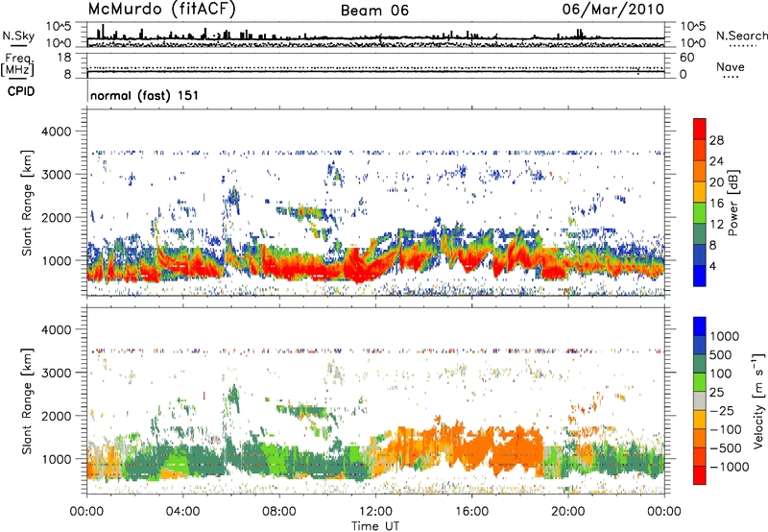Click the '04:00' time tick label
The width and height of the screenshot is (768, 532).
[182, 512]
